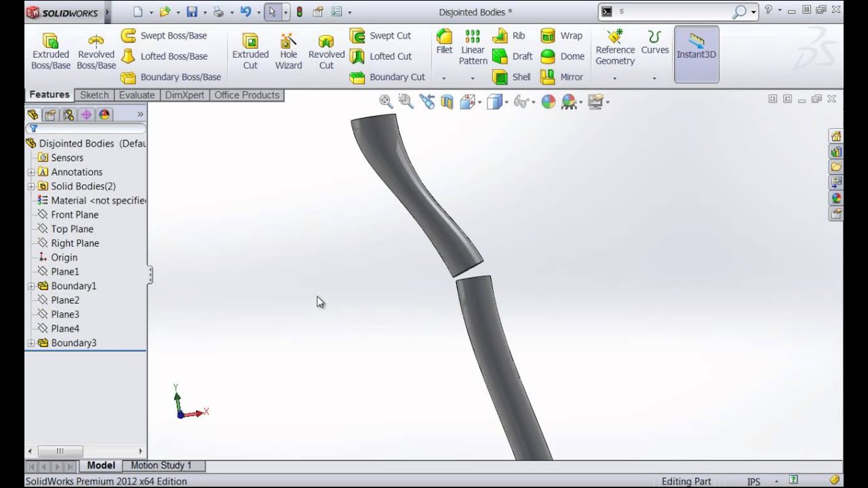The height and width of the screenshot is (488, 868).
Task: Switch to the Office Products tab
Action: pos(247,95)
